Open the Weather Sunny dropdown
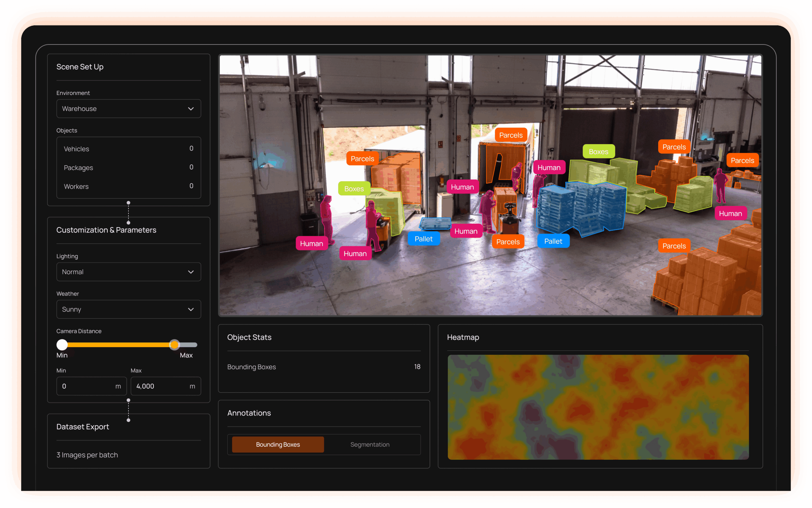The image size is (812, 508). tap(128, 309)
